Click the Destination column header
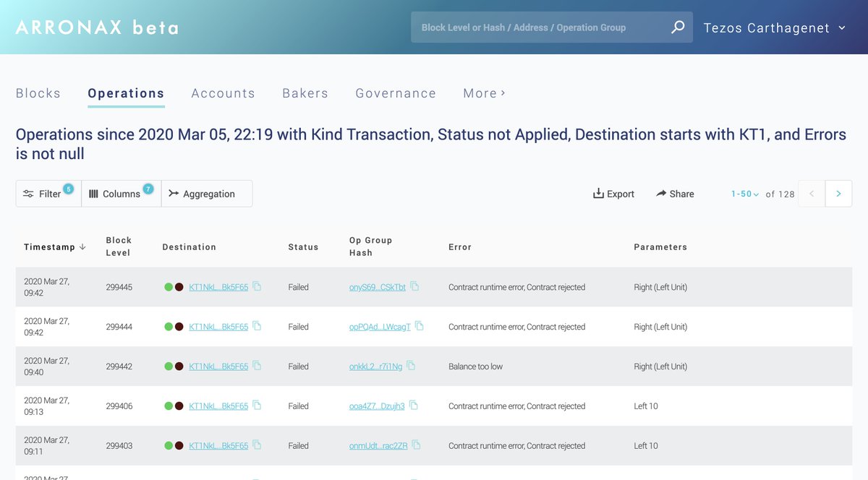 point(190,247)
